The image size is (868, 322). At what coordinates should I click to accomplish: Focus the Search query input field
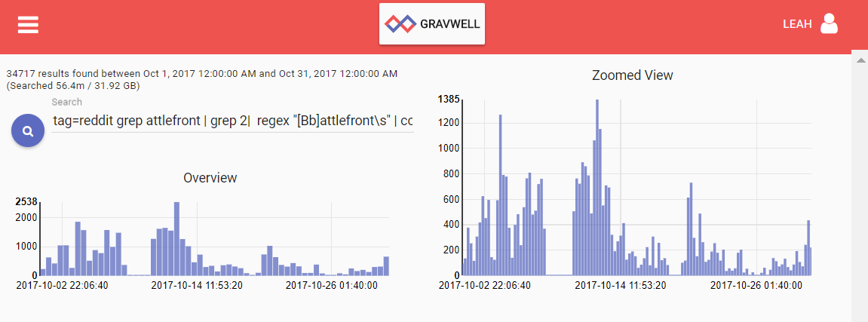(232, 121)
